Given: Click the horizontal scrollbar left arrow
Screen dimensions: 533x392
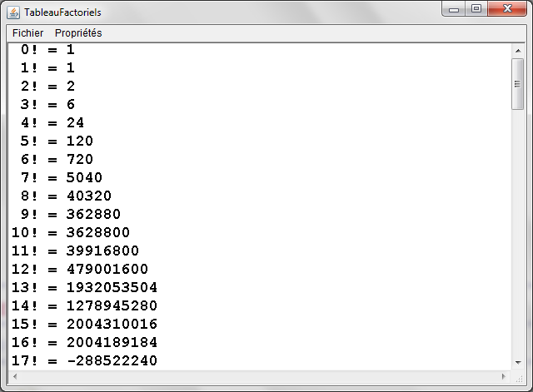Looking at the screenshot, I should point(13,377).
